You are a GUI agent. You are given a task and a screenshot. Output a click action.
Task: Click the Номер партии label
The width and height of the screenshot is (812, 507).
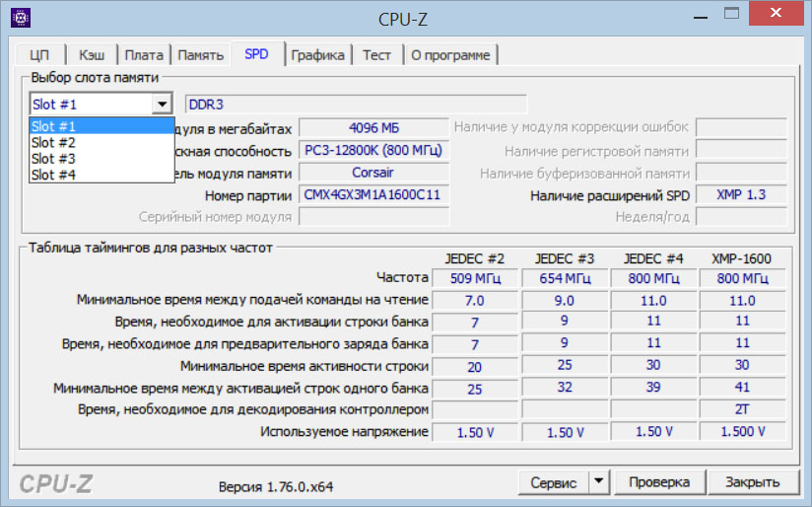pos(248,195)
